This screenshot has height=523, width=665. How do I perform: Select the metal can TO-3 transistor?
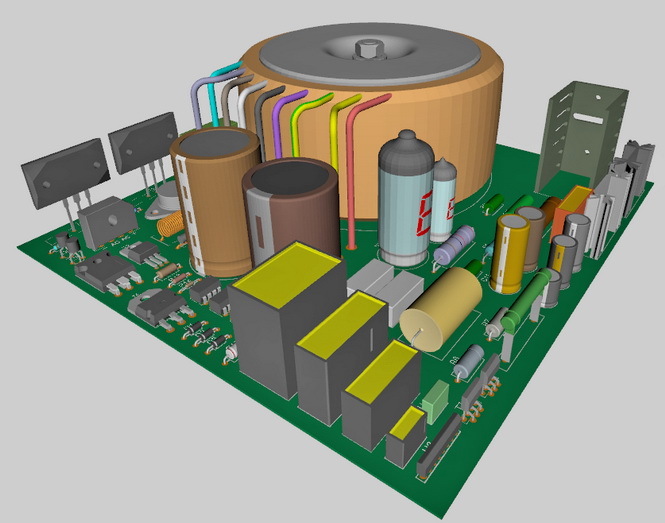[x=165, y=199]
